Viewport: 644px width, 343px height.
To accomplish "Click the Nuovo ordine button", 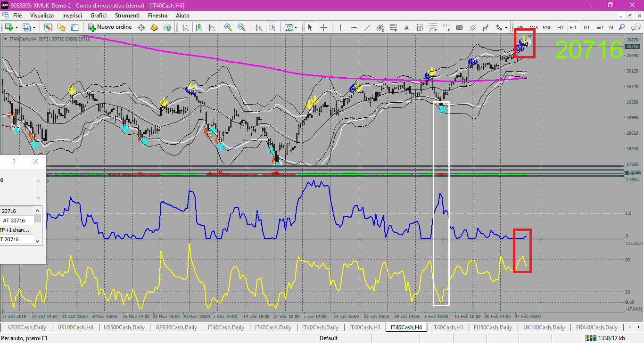I will pyautogui.click(x=110, y=27).
